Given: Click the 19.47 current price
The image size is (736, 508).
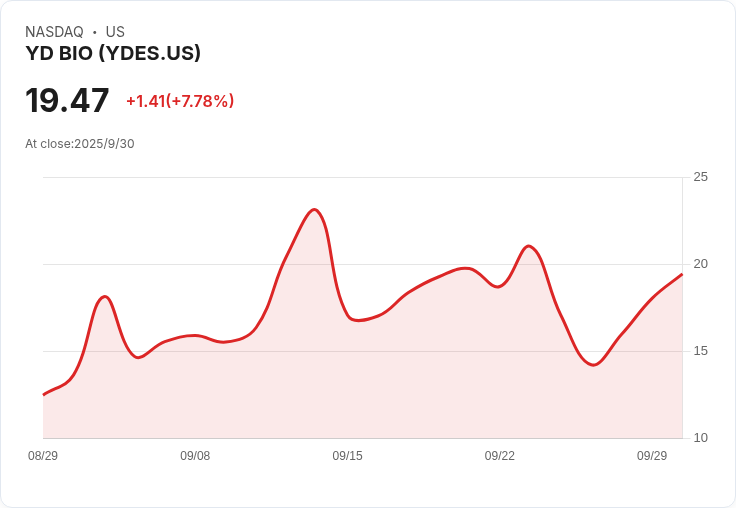Looking at the screenshot, I should (x=67, y=100).
